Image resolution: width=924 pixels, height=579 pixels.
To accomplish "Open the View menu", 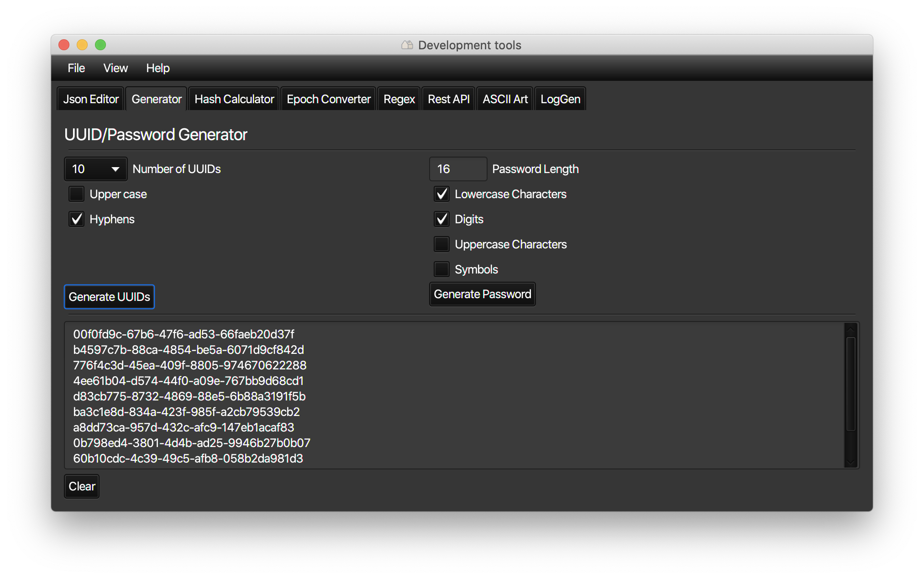I will [115, 68].
